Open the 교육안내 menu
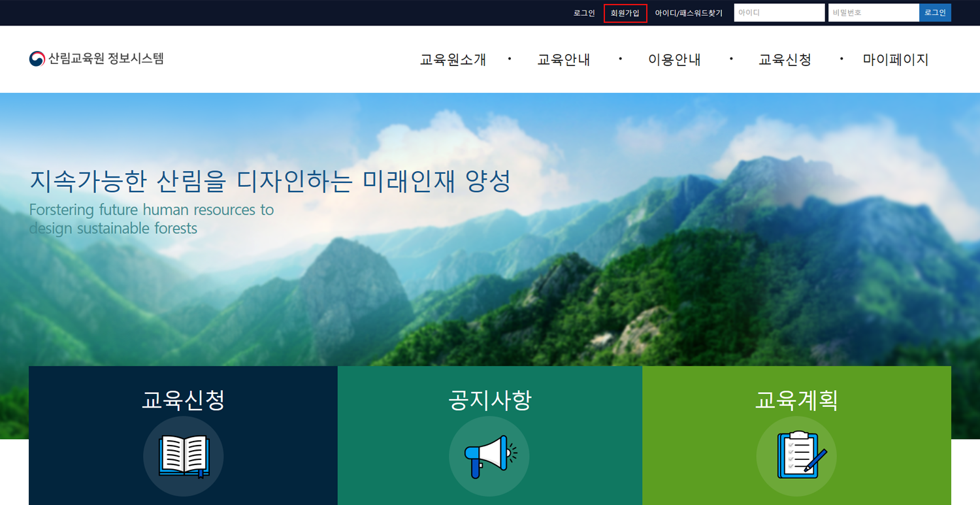 click(563, 59)
